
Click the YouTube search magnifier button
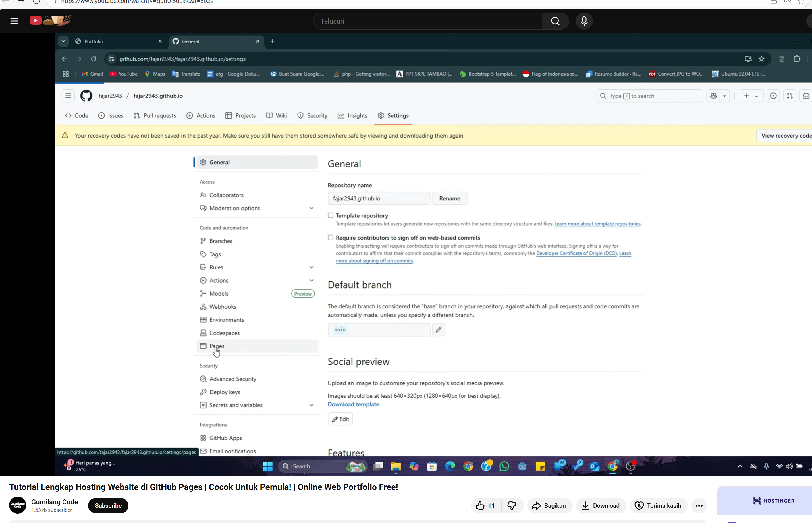[x=555, y=21]
